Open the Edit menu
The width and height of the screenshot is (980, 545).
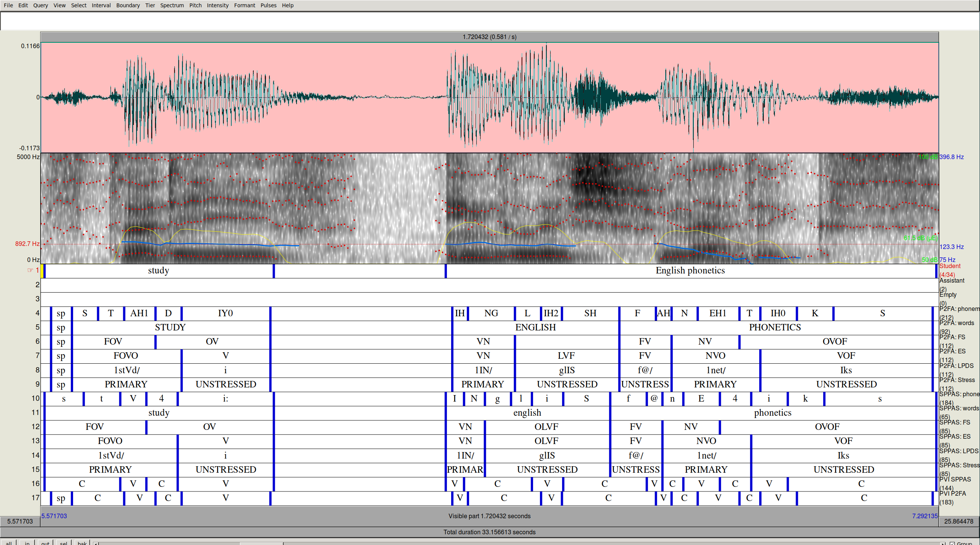point(23,5)
